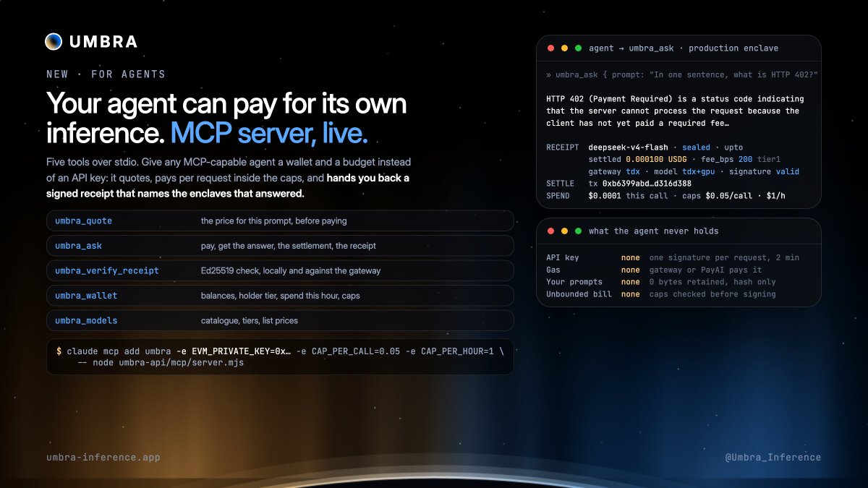Screen dimensions: 868x488
Task: Click the 'claude mcp add umbra' command line
Action: pyautogui.click(x=279, y=351)
